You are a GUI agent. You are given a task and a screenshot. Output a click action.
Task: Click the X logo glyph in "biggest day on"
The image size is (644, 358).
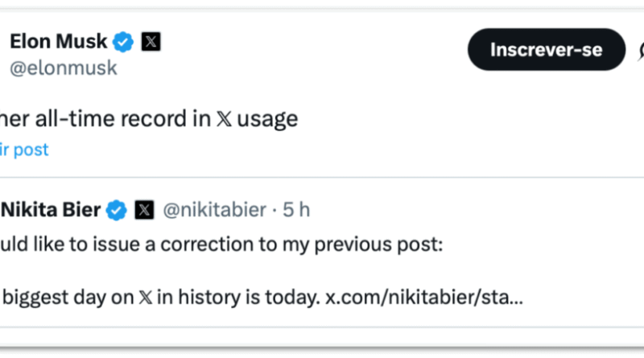146,298
